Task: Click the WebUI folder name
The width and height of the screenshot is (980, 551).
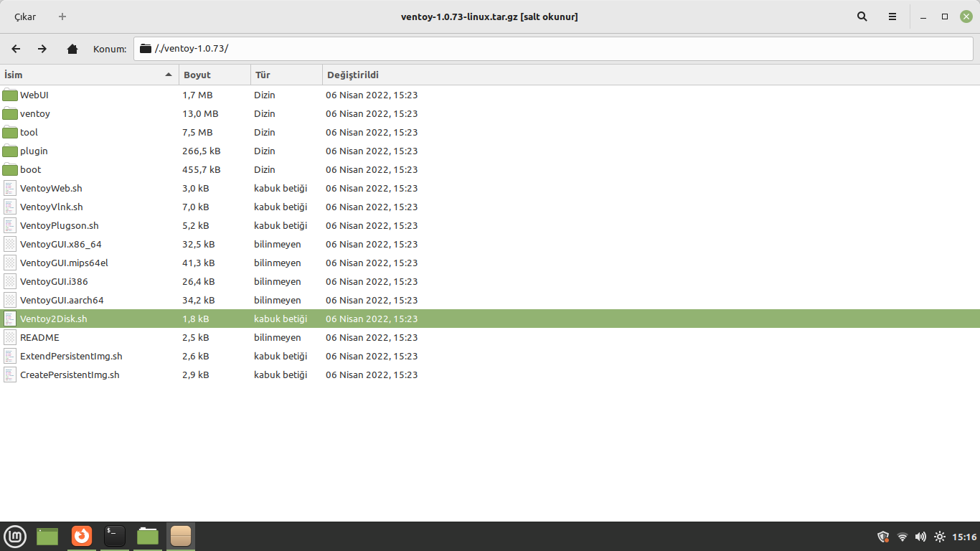Action: tap(34, 95)
